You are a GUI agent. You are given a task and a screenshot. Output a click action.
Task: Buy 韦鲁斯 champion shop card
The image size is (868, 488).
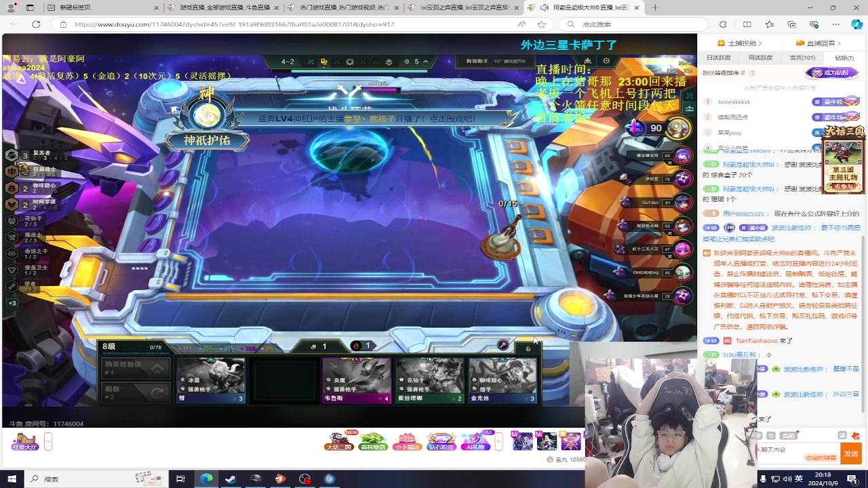[x=357, y=381]
